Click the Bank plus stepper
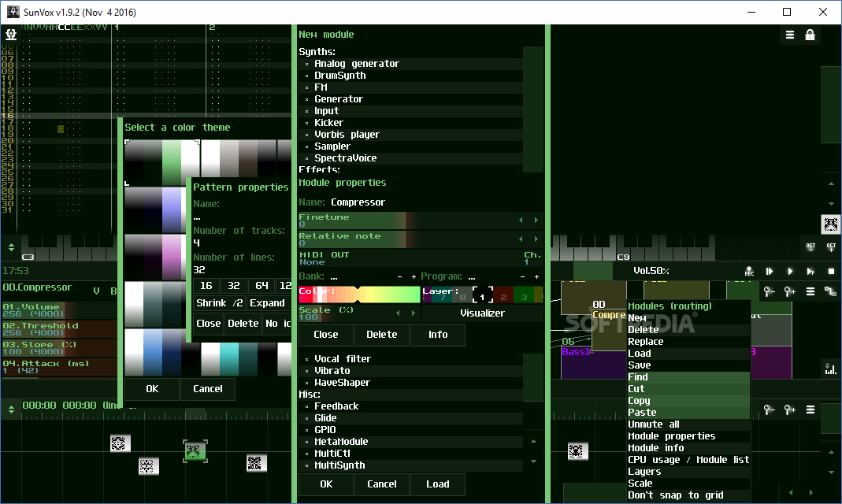Screen dimensions: 842x504 pos(414,276)
